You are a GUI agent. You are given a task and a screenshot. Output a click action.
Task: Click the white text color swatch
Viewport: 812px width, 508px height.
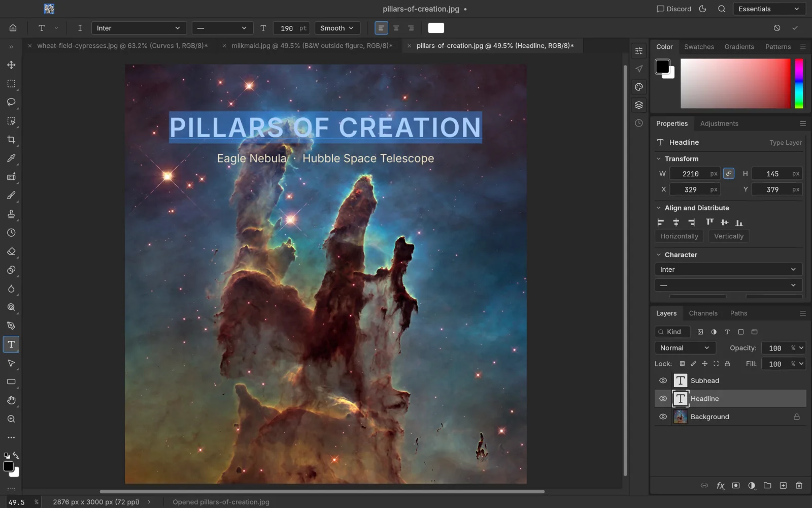(436, 28)
